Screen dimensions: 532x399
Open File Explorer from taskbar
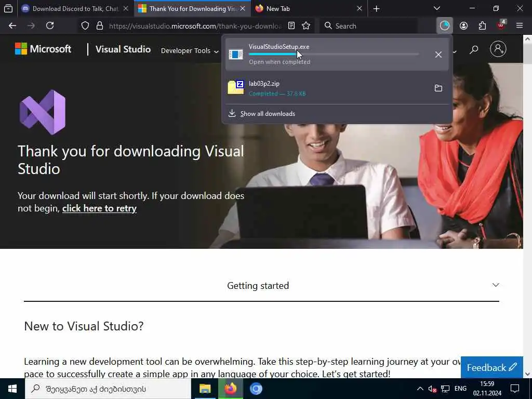point(205,389)
